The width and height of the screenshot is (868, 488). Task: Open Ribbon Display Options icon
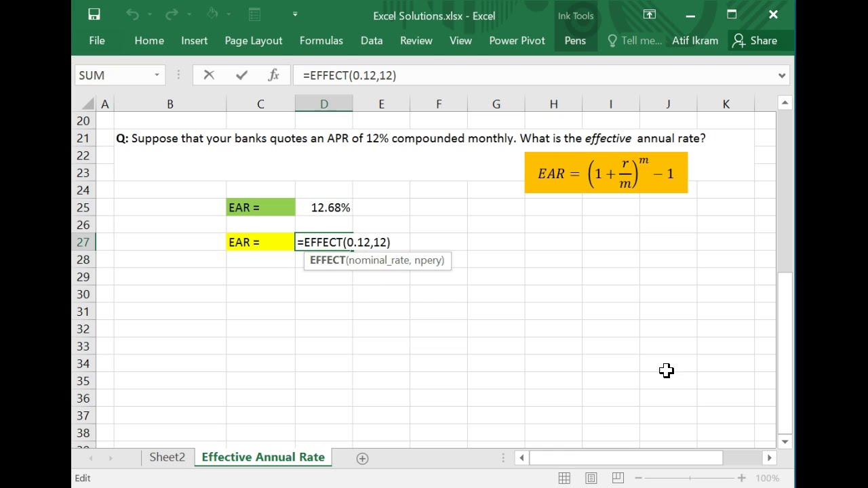tap(650, 14)
